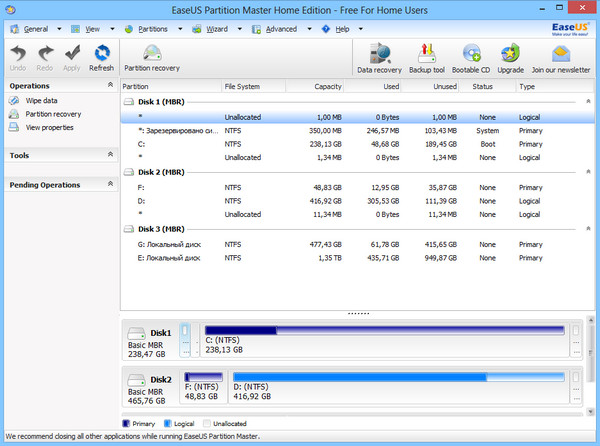Sort by the Partition column header
Image resolution: width=600 pixels, height=446 pixels.
[171, 86]
